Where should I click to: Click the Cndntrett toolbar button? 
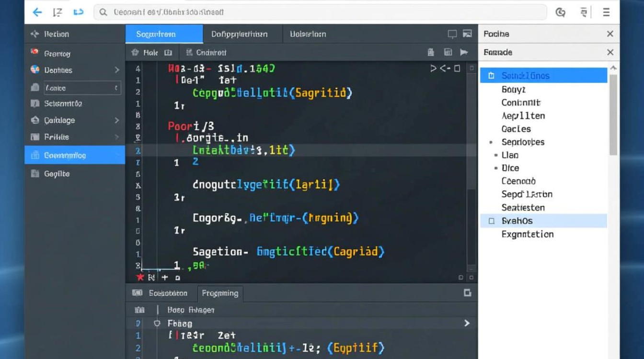click(x=206, y=53)
